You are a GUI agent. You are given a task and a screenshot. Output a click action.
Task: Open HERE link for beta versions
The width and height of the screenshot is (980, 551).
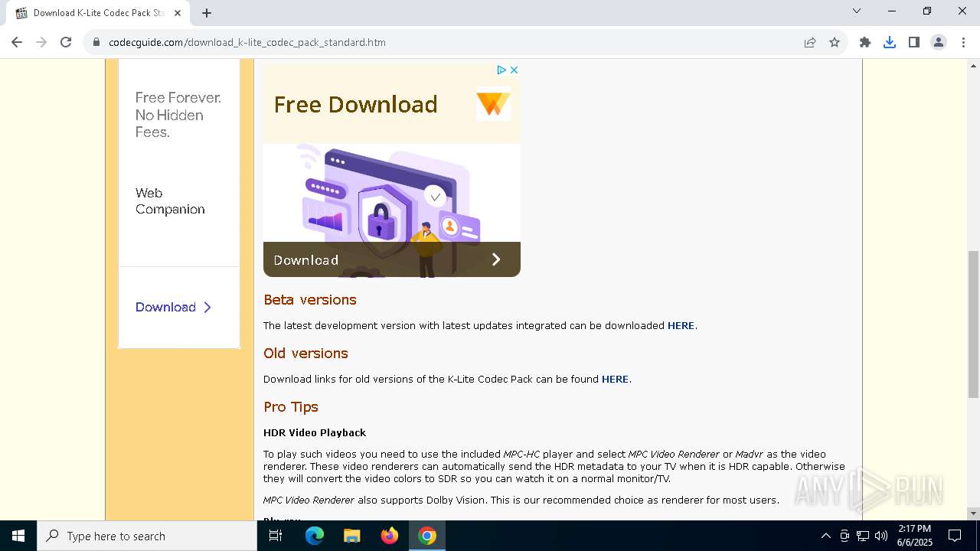click(681, 325)
